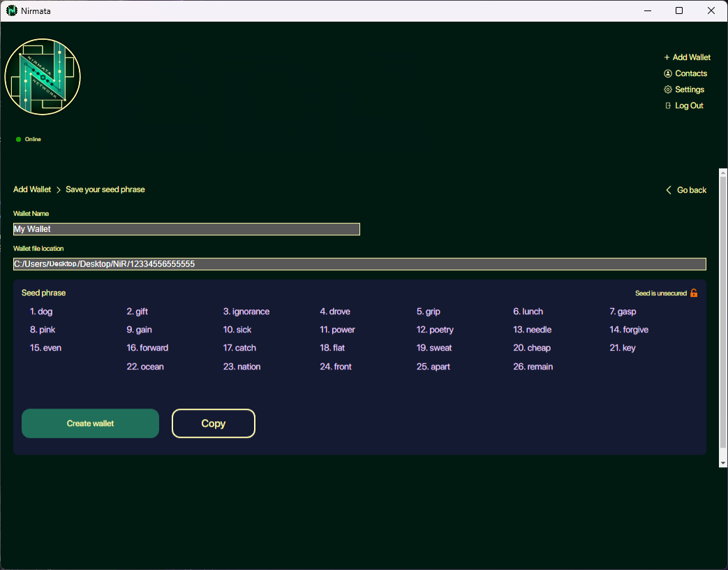Click the Save your seed phrase breadcrumb
Viewport: 728px width, 570px height.
click(x=105, y=189)
